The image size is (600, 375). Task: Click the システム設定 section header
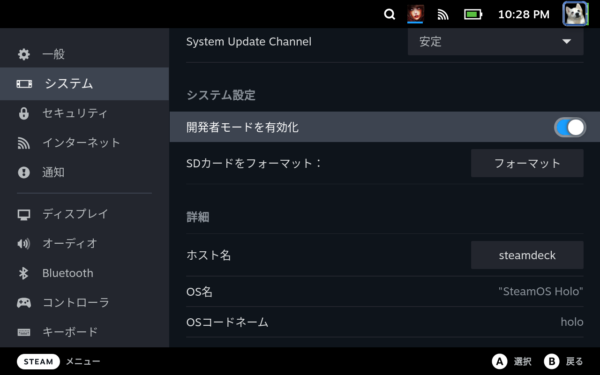click(x=221, y=95)
